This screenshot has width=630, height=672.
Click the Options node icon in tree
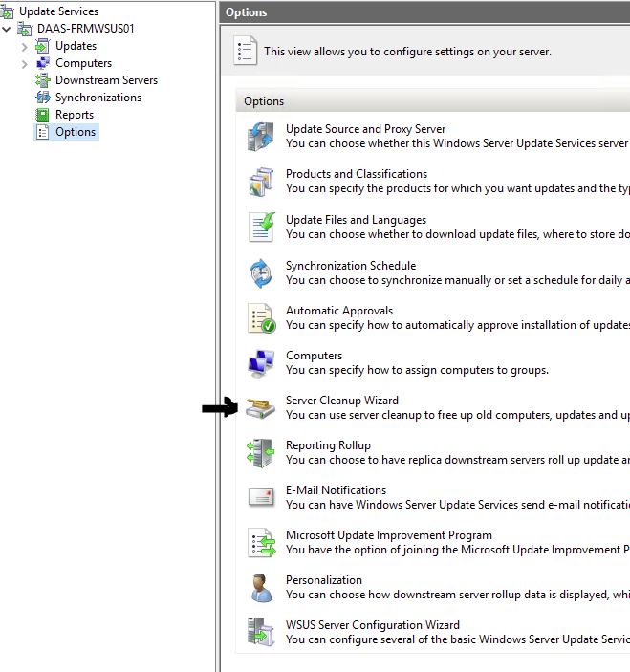(42, 132)
